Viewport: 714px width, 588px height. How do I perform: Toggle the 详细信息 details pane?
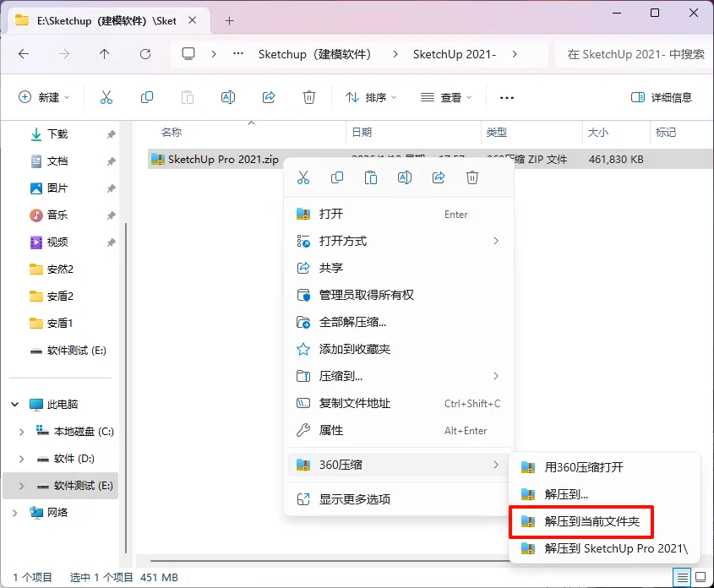coord(662,97)
